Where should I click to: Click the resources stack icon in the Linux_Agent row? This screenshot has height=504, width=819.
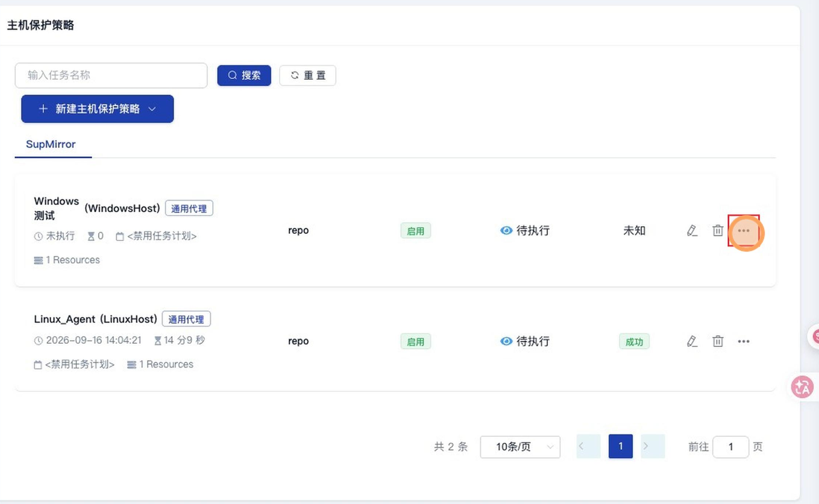(x=132, y=365)
